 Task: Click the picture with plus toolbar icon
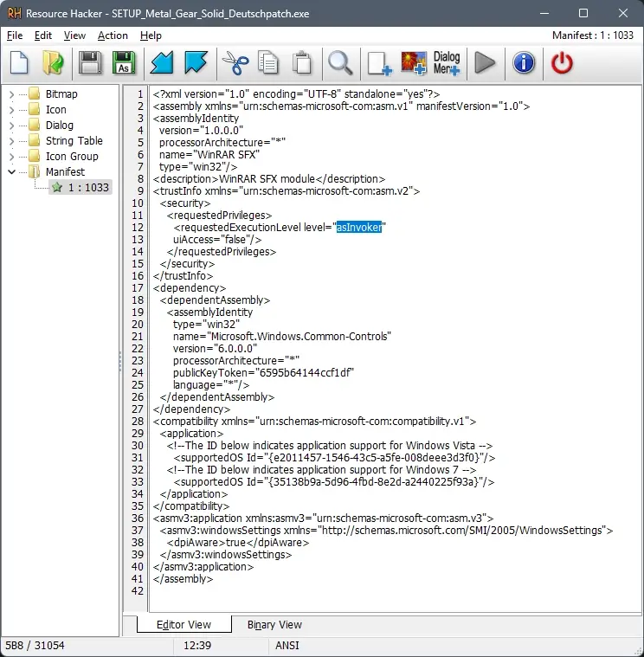click(414, 64)
